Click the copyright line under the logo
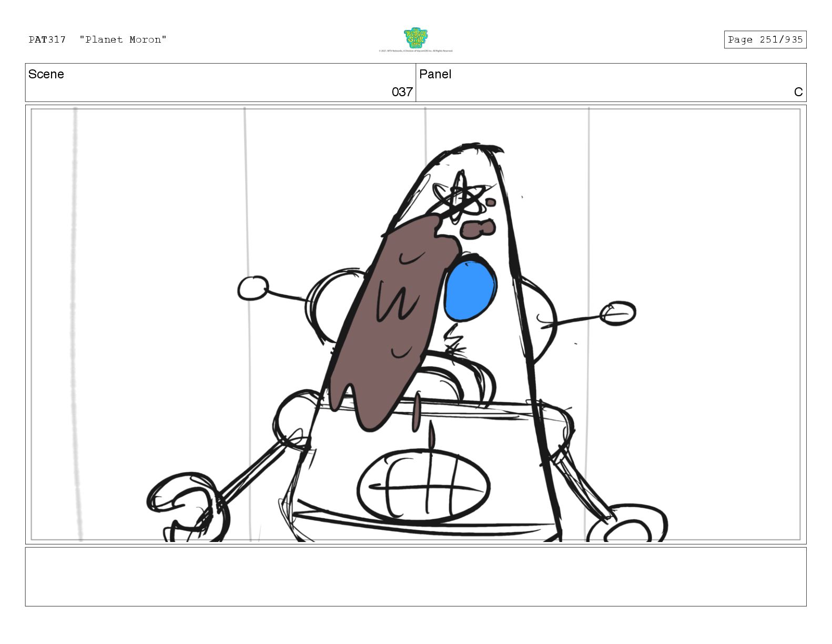Screen dimensions: 832x644 (415, 51)
